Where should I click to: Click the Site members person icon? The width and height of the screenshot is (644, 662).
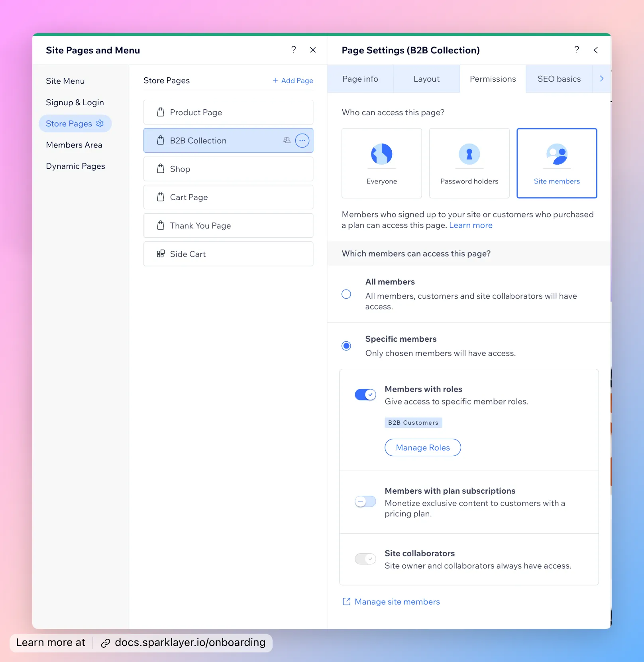(x=557, y=154)
